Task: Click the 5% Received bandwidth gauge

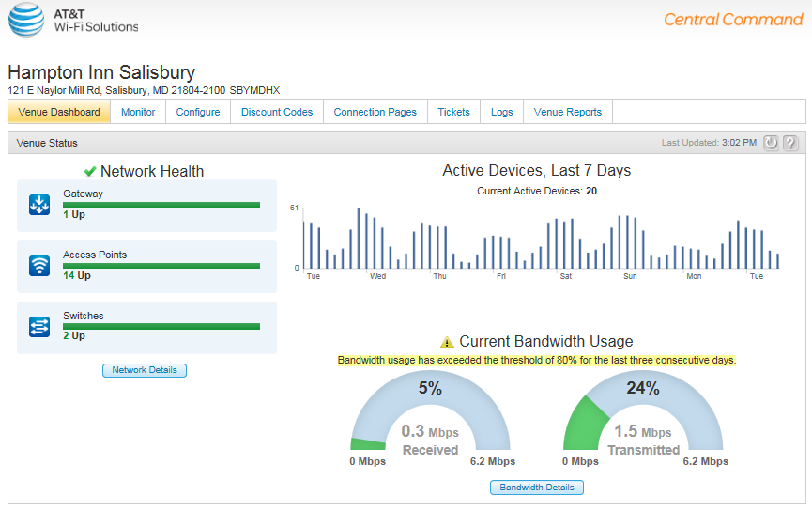Action: (x=430, y=410)
